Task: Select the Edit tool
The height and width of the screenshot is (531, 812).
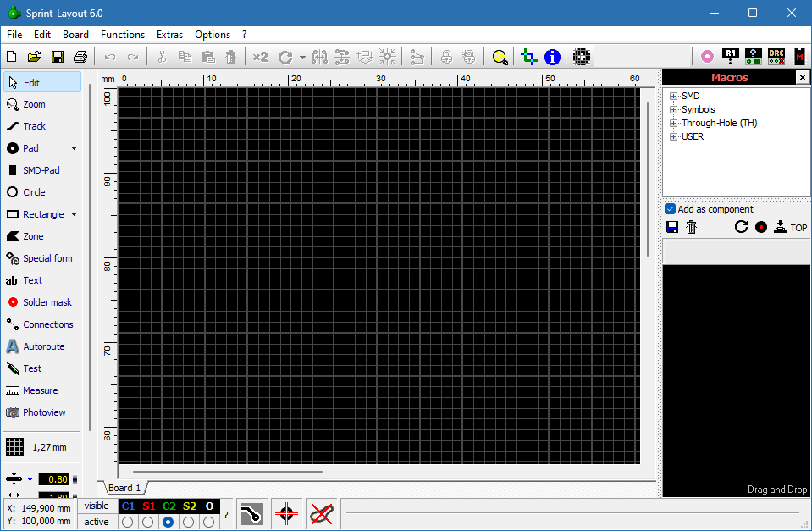Action: pos(42,82)
